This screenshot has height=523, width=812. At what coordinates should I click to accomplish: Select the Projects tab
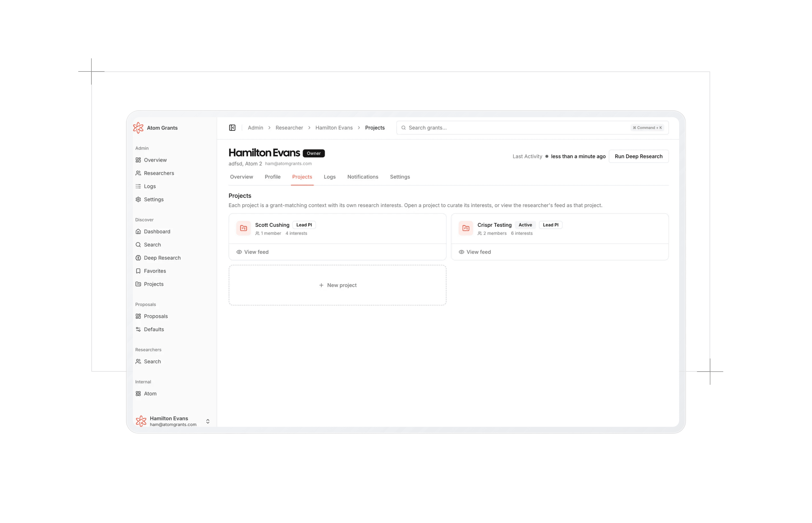click(x=302, y=177)
